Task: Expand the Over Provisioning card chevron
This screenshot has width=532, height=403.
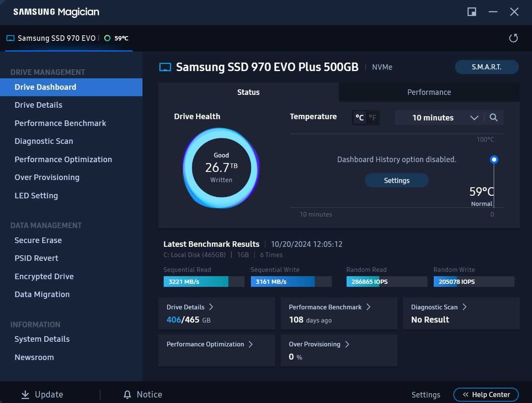Action: pyautogui.click(x=347, y=344)
